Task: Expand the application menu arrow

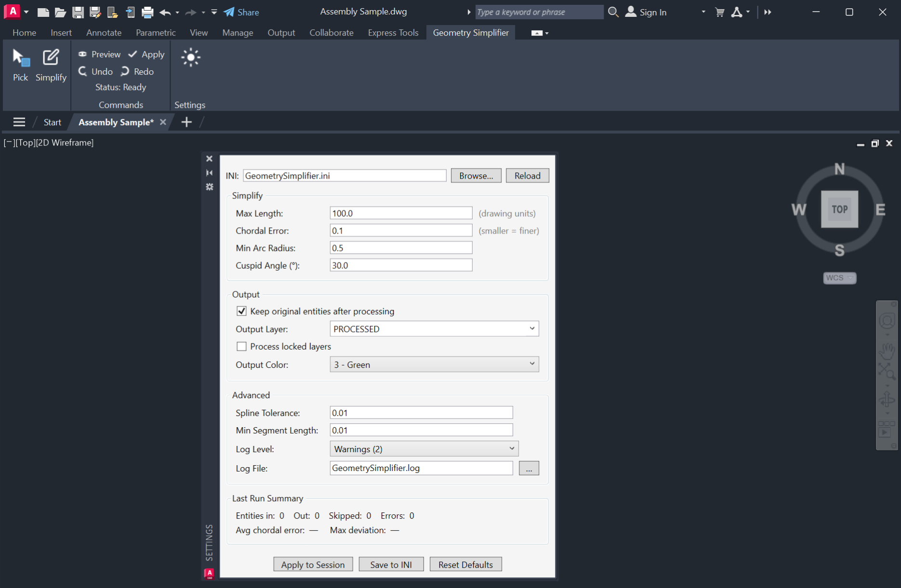Action: click(x=26, y=12)
